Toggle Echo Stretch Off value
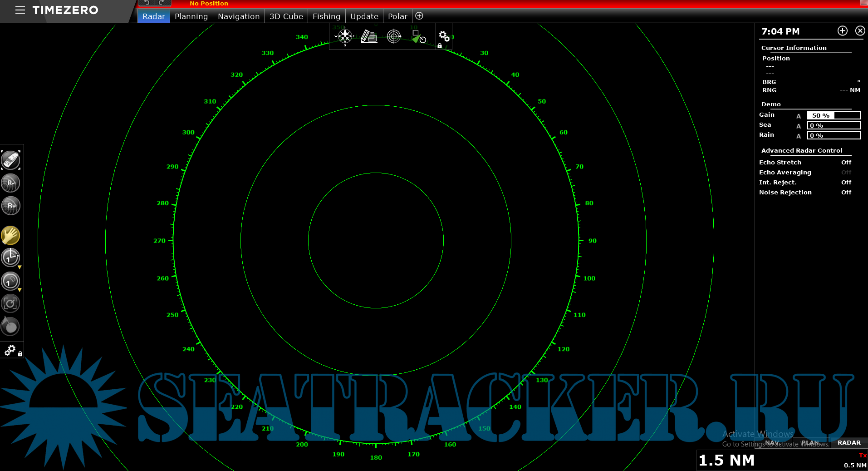The height and width of the screenshot is (471, 868). coord(846,163)
